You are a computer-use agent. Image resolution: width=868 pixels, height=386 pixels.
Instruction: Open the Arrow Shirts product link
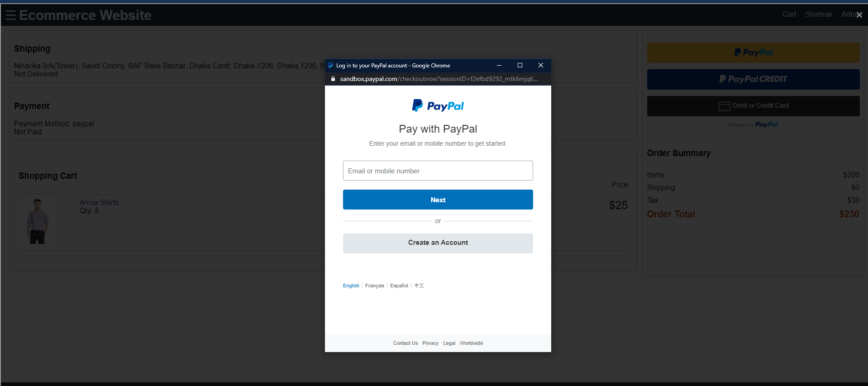99,202
